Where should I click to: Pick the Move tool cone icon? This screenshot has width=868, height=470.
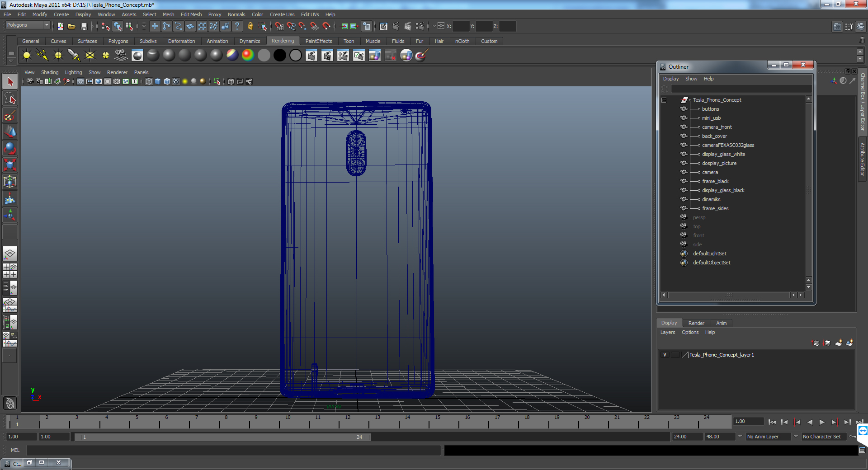[10, 132]
